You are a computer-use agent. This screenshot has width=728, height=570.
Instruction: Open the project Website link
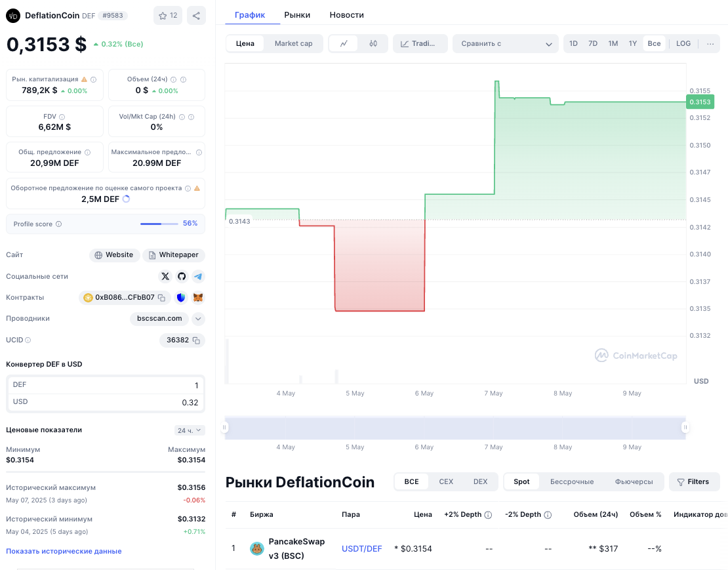tap(114, 255)
